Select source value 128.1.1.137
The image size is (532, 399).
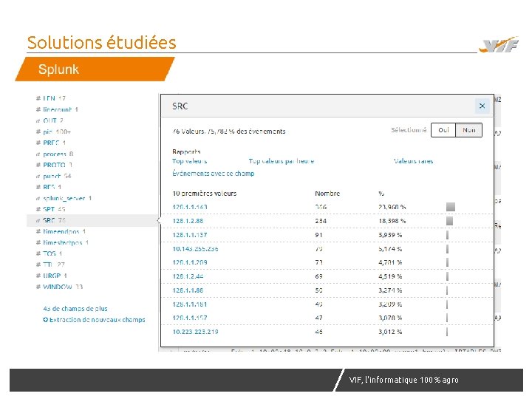(190, 235)
